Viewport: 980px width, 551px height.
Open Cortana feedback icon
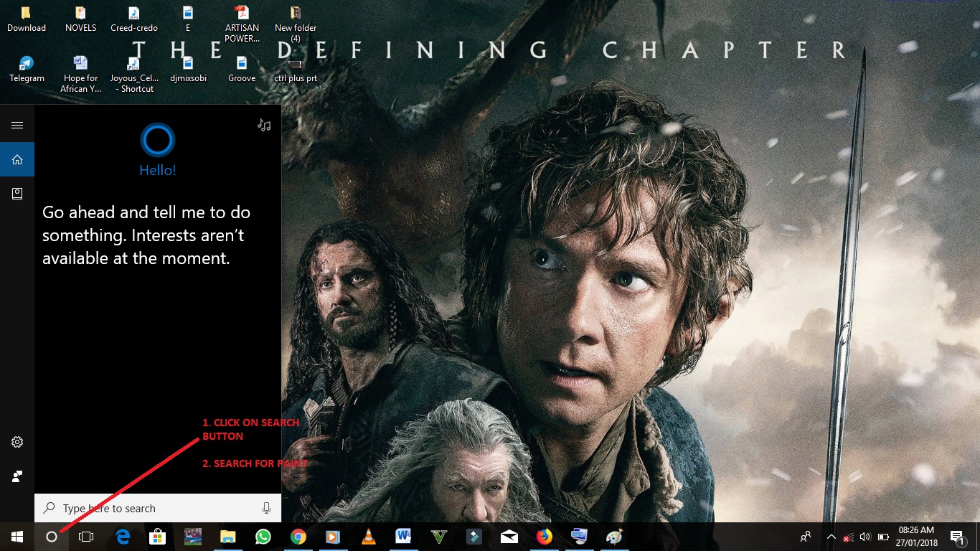tap(17, 476)
